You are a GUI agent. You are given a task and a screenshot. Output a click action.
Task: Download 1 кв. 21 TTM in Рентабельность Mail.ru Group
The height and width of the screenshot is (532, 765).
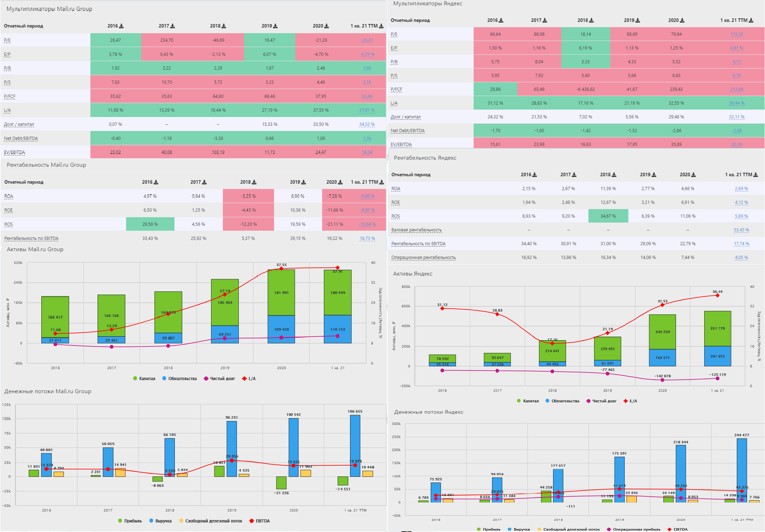(381, 182)
